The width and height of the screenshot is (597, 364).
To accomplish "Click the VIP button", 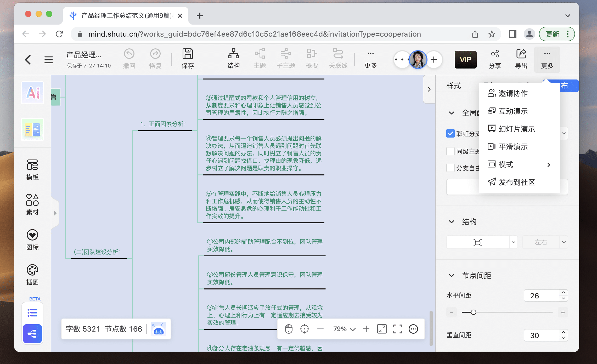I will (x=465, y=60).
